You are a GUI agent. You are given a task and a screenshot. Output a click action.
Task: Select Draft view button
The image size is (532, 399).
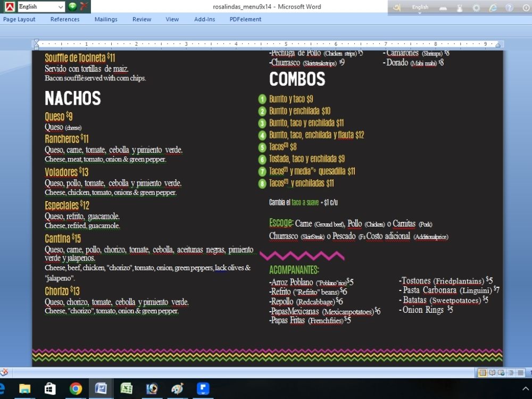click(520, 372)
